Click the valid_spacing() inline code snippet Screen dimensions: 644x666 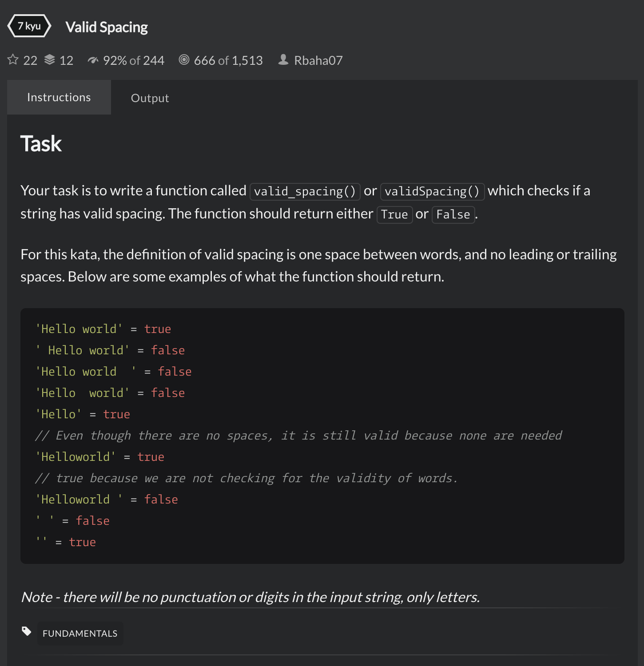305,191
